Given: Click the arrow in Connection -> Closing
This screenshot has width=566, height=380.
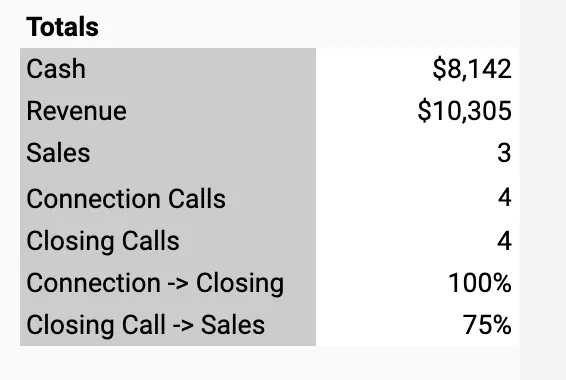Looking at the screenshot, I should 178,284.
